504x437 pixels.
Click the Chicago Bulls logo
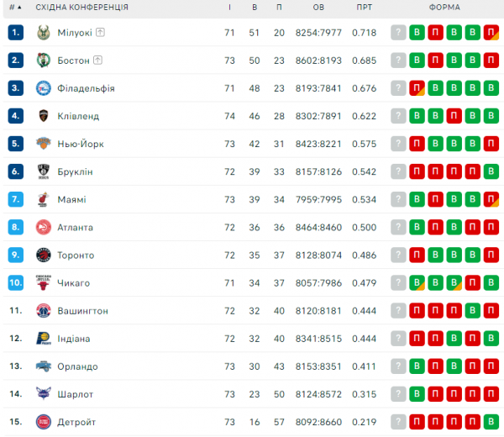tap(44, 282)
